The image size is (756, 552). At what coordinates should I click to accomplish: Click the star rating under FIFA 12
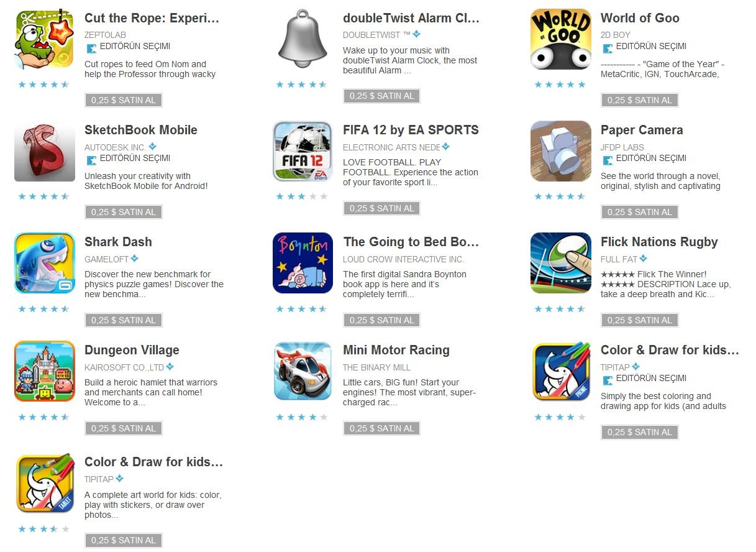point(301,196)
